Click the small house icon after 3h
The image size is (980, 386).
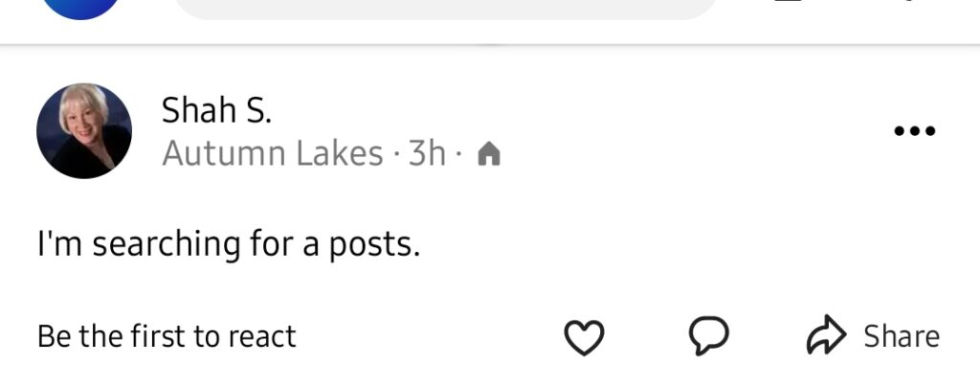pos(488,154)
